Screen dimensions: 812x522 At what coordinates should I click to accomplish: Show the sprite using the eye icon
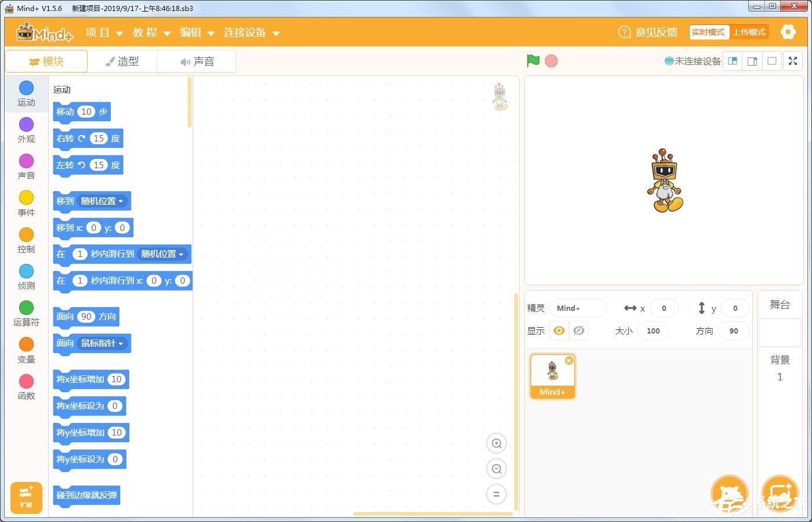pos(559,331)
